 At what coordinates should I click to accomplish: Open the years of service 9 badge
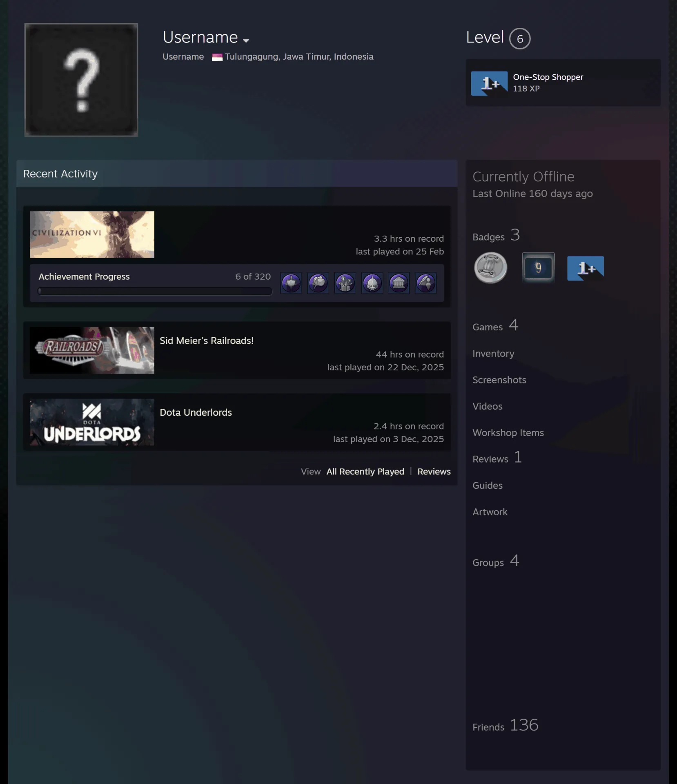point(538,268)
